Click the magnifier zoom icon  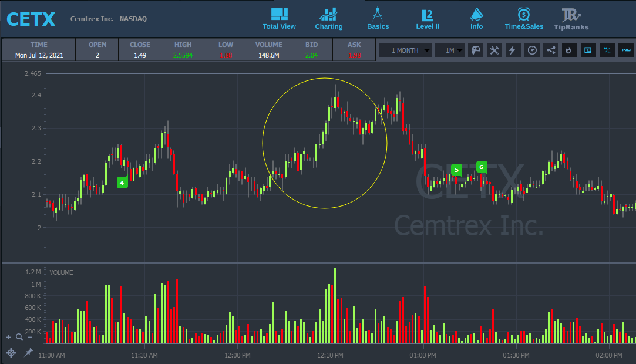click(x=19, y=337)
